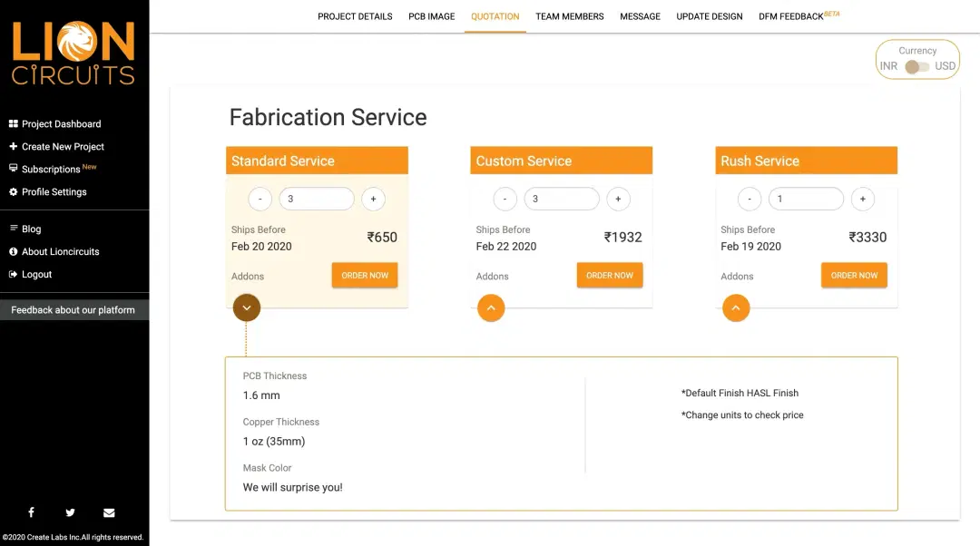The height and width of the screenshot is (546, 980).
Task: Open Project Dashboard from the sidebar
Action: (61, 124)
